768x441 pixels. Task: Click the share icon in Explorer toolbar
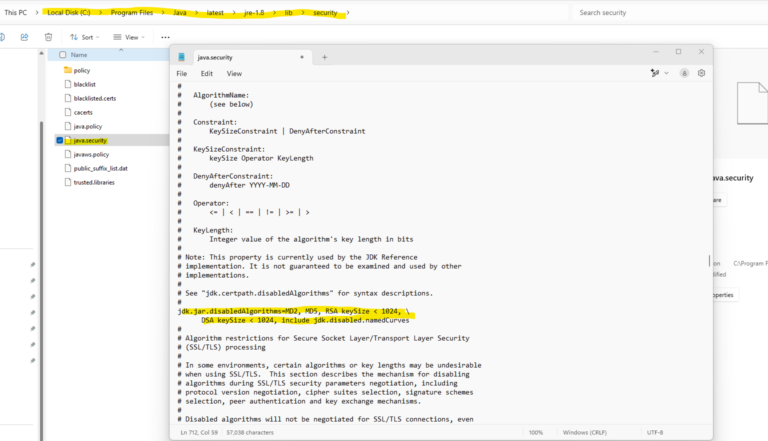tap(25, 37)
